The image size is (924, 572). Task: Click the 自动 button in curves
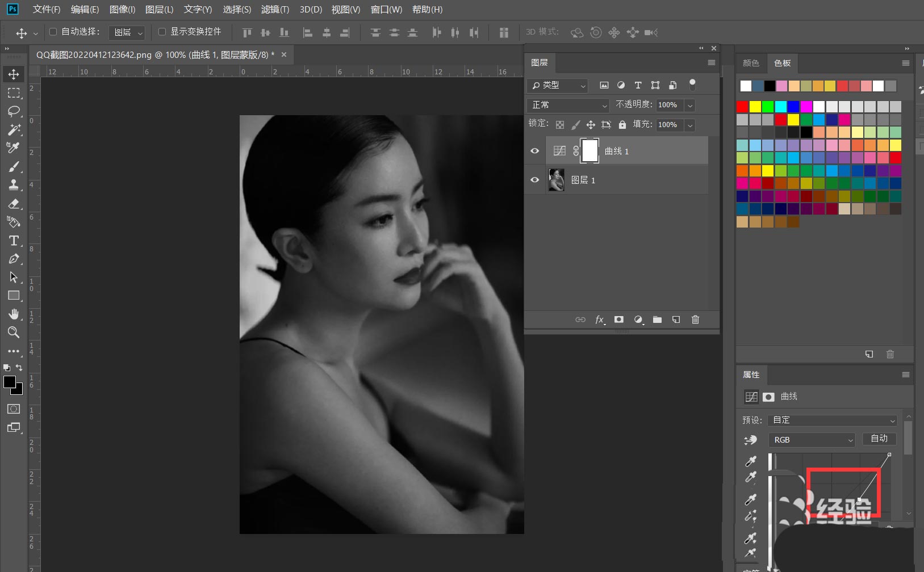(x=879, y=439)
